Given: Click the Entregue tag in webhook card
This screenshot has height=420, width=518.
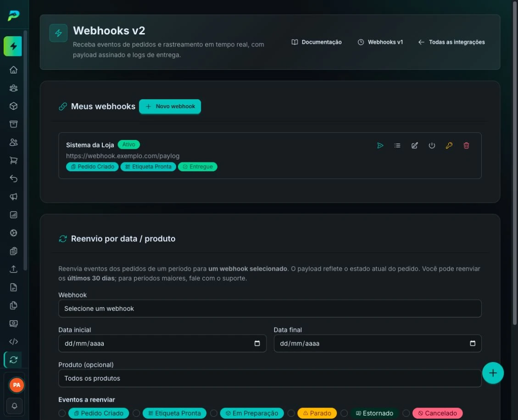Looking at the screenshot, I should (198, 167).
